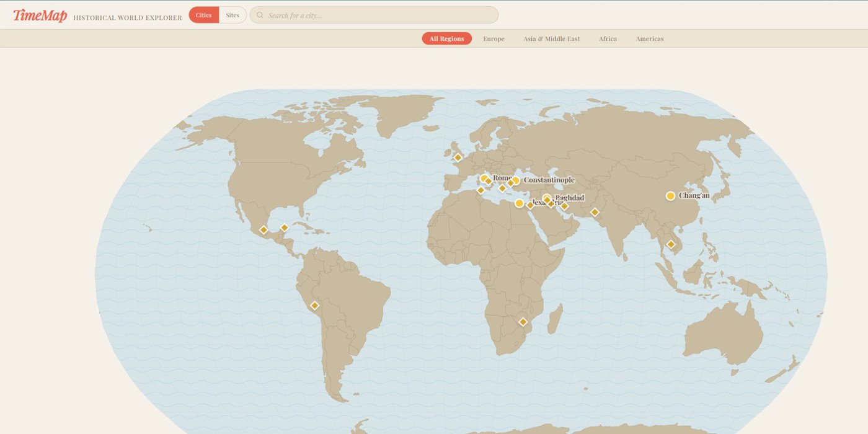Click the diamond site marker on Yucatán

pyautogui.click(x=284, y=228)
